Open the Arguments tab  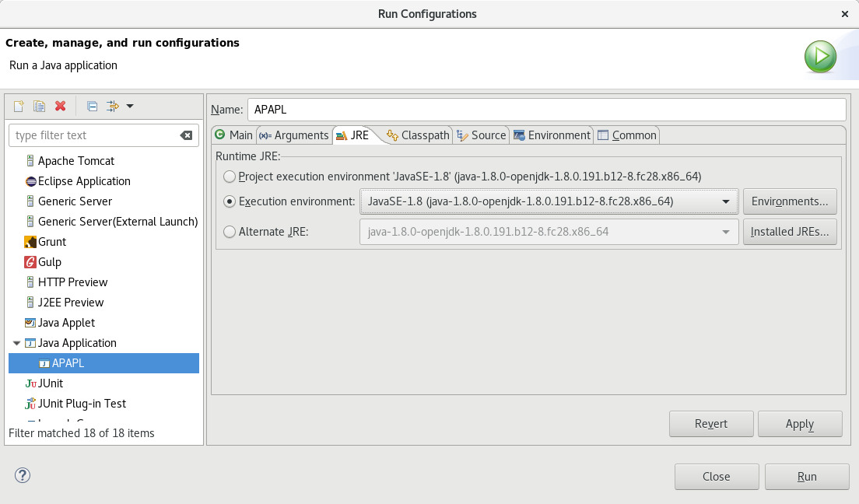tap(294, 135)
